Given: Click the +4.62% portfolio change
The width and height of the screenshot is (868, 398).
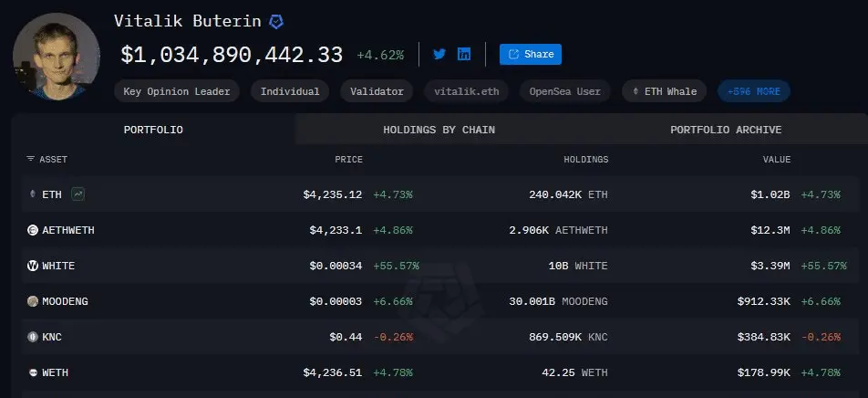Looking at the screenshot, I should point(380,55).
